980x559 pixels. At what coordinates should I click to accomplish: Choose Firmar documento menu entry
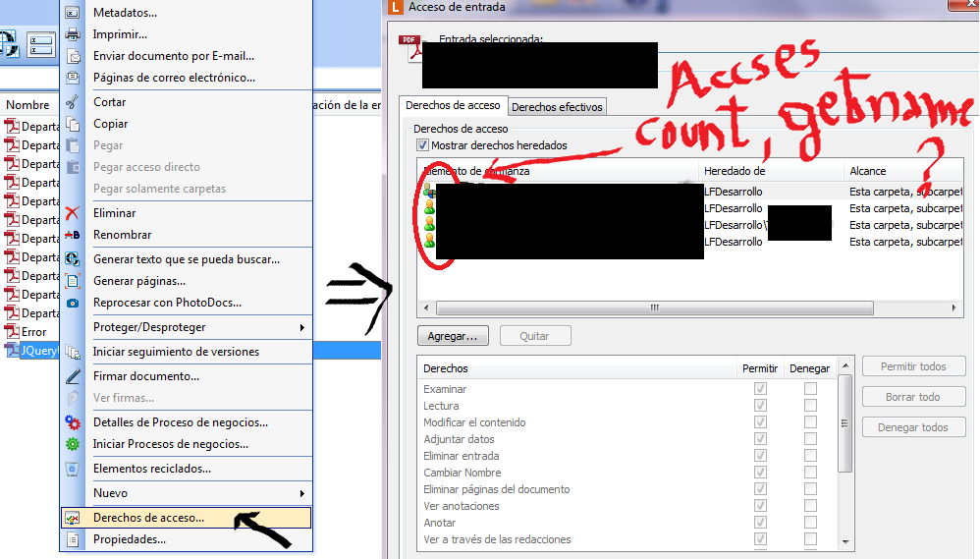187,376
